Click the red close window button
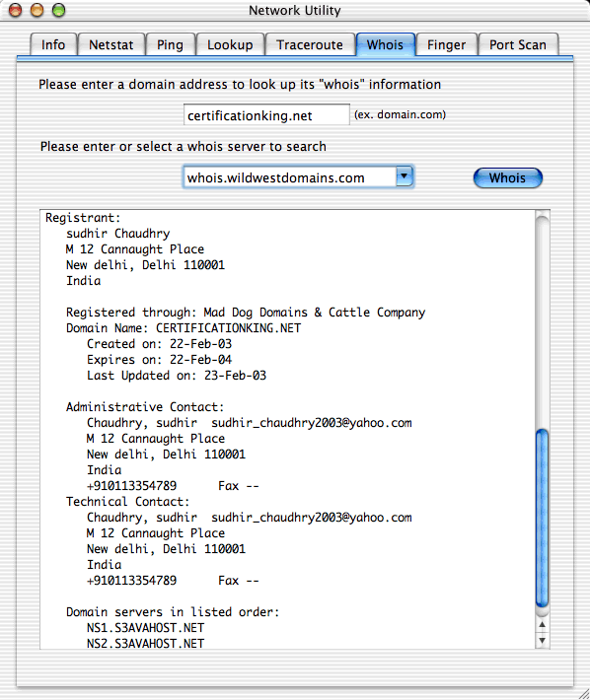 (x=16, y=10)
